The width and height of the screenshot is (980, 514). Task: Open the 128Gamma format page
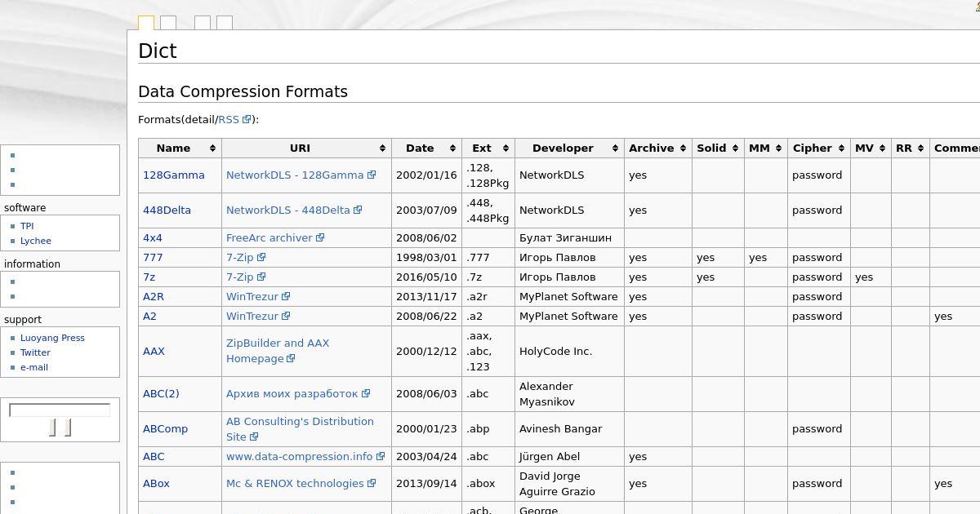[174, 175]
